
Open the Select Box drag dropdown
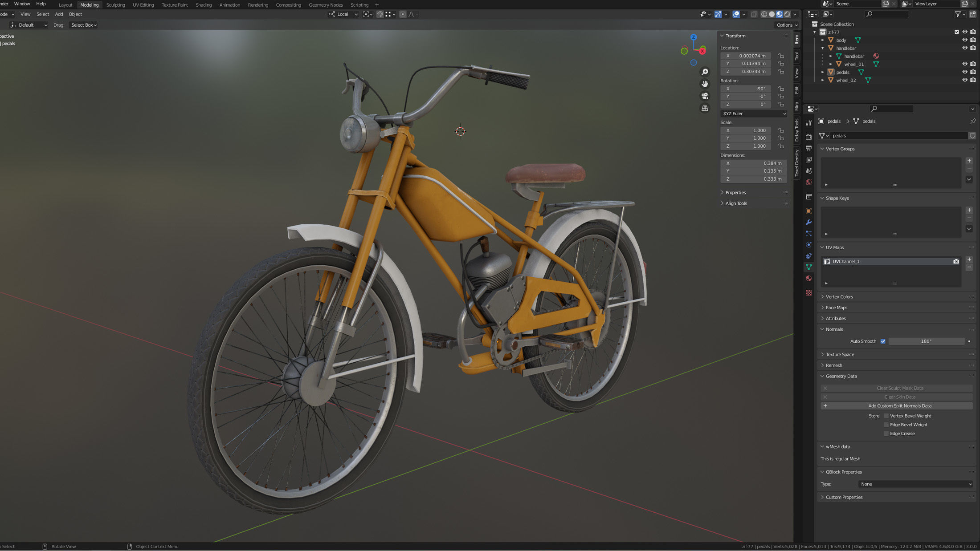(84, 25)
